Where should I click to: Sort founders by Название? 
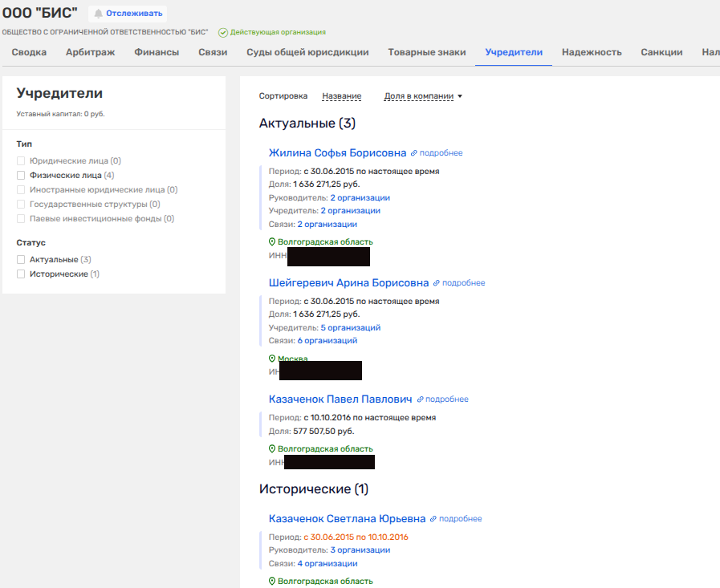tap(341, 96)
